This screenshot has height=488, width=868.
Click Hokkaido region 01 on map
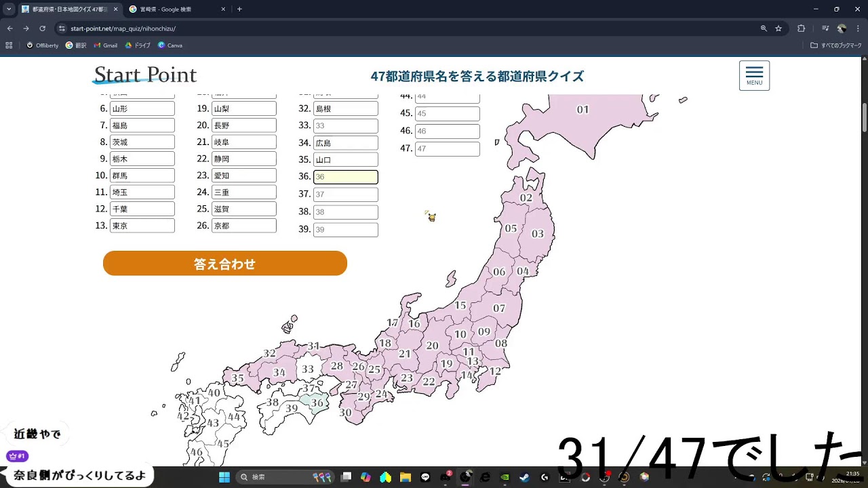(x=583, y=110)
